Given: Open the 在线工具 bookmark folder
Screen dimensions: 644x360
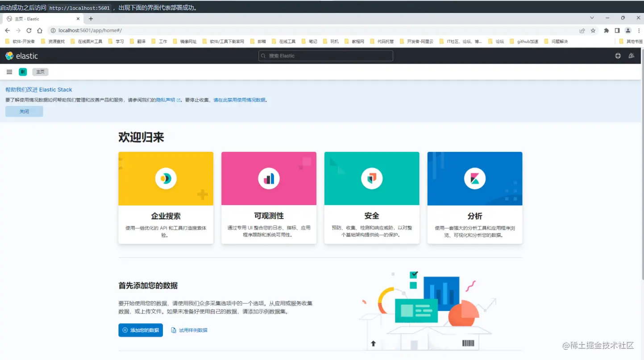Looking at the screenshot, I should [x=284, y=42].
